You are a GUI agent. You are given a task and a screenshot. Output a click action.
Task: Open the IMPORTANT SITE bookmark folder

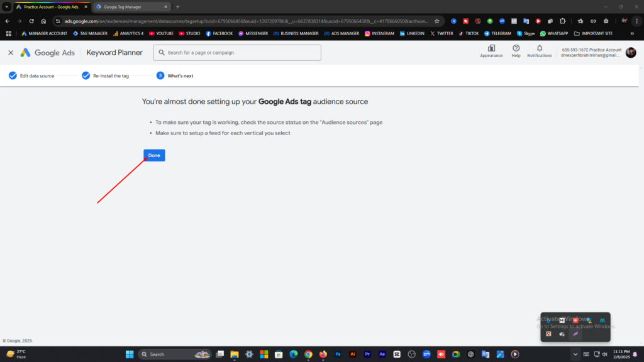pos(593,34)
